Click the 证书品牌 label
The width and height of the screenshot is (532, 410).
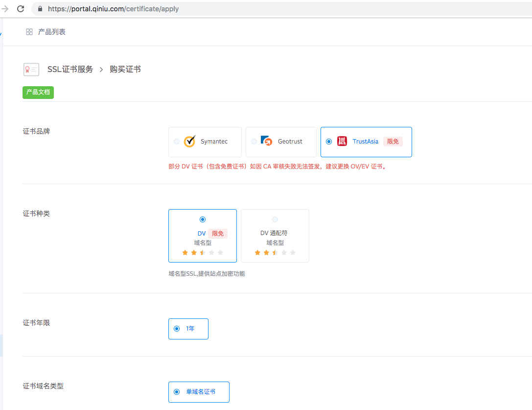tap(36, 131)
